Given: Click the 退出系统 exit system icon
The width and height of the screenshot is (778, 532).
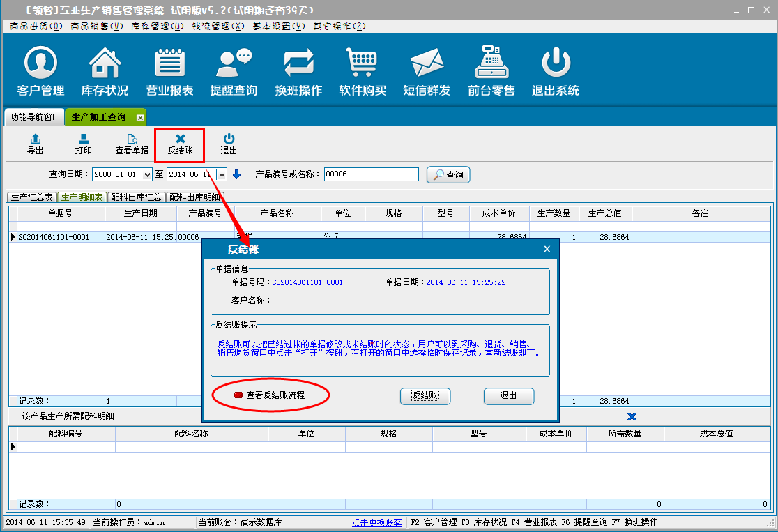Looking at the screenshot, I should (x=556, y=71).
